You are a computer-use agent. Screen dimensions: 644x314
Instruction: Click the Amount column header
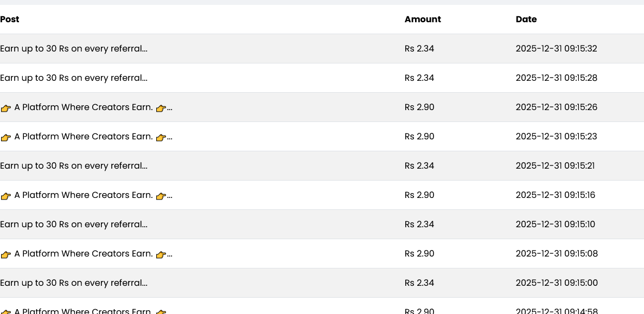tap(423, 20)
